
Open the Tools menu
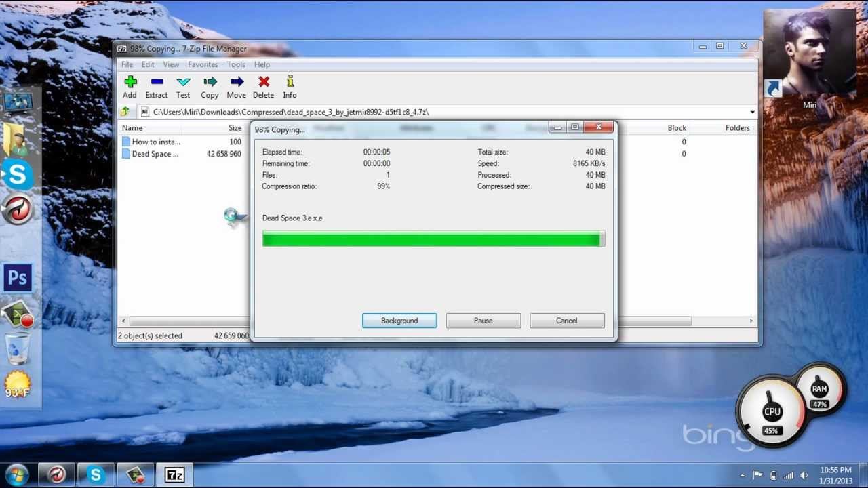[x=236, y=64]
